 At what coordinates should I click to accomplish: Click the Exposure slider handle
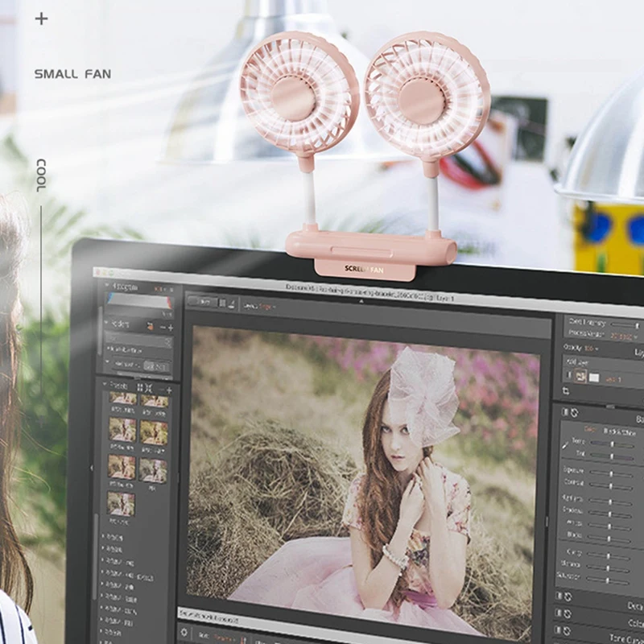coord(611,473)
